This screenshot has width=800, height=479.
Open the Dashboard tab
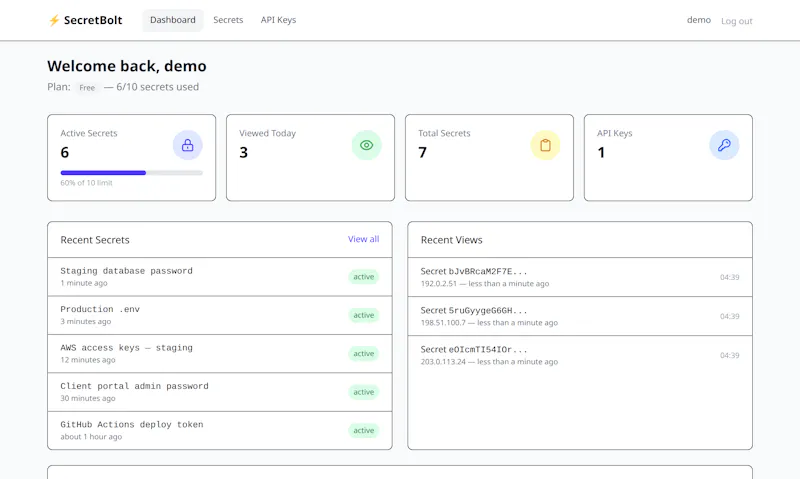click(x=173, y=20)
